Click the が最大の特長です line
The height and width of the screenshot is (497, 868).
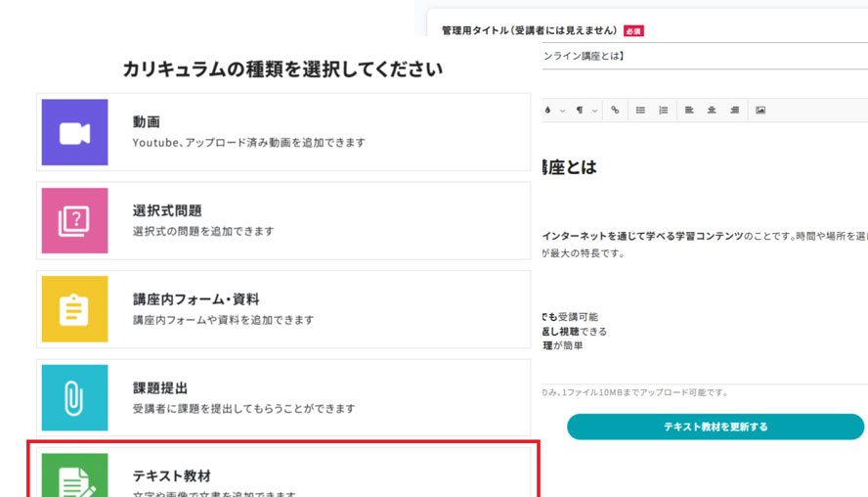click(x=584, y=253)
